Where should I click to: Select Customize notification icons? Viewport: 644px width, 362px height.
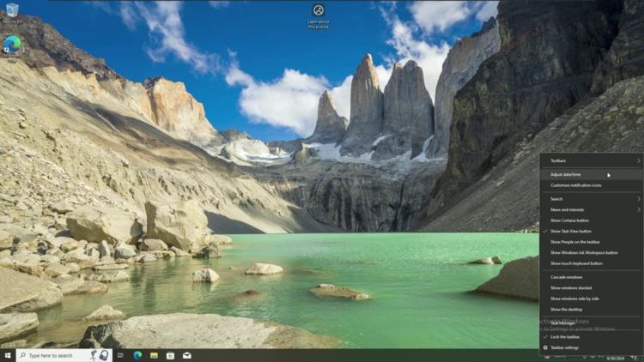591,185
